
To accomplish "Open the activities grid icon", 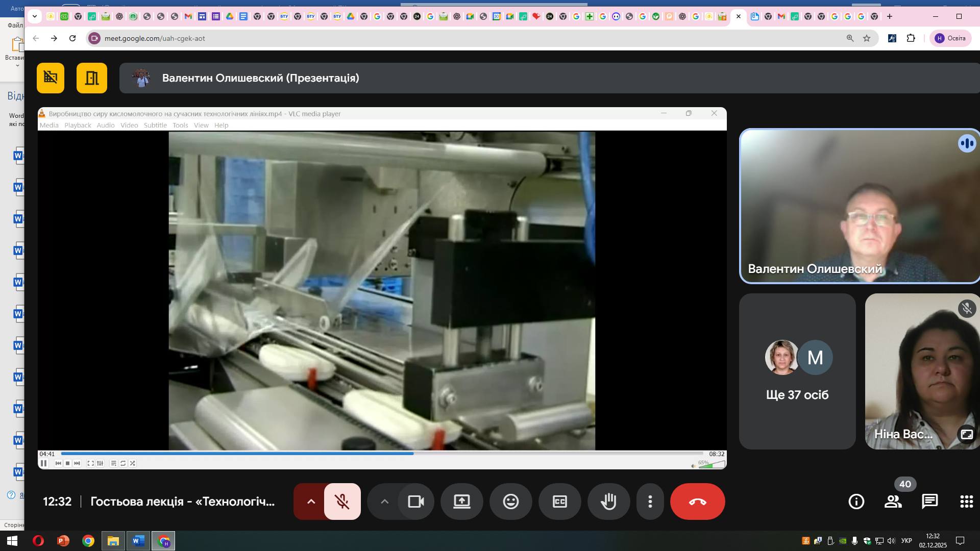I will (966, 502).
